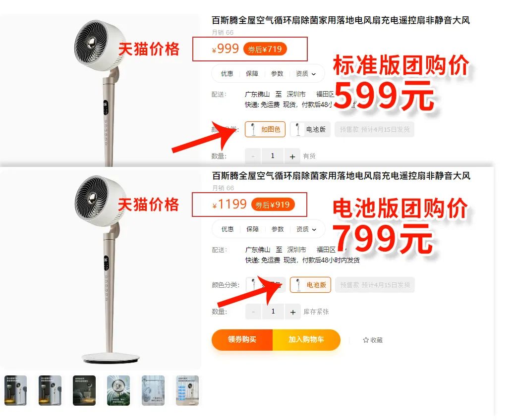The image size is (515, 420).
Task: Expand 资质 dropdown chevron in lower listing
Action: (x=314, y=230)
